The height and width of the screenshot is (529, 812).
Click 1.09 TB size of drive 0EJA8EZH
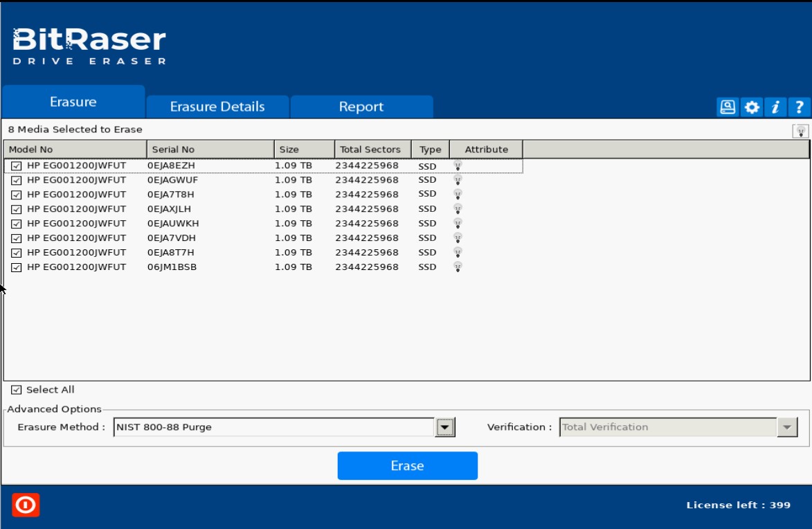pyautogui.click(x=294, y=165)
